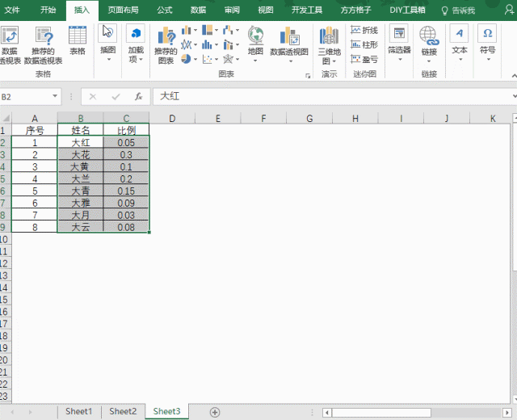The width and height of the screenshot is (517, 420).
Task: Switch to the Page Layout (页面布局) tab
Action: pos(123,10)
